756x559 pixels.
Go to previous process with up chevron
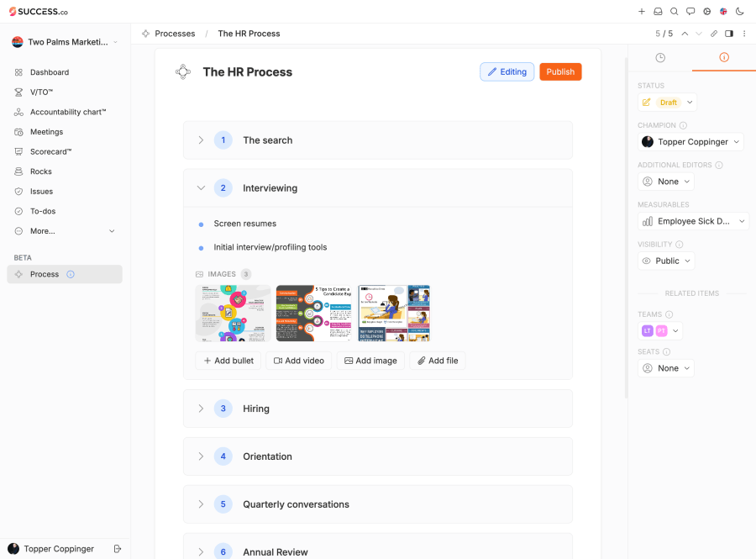685,34
